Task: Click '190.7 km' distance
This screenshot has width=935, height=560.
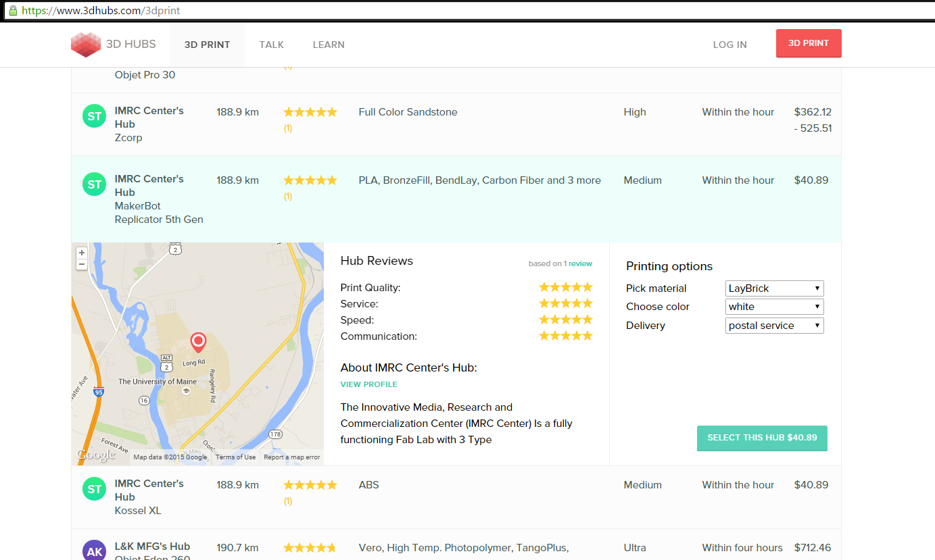Action: 237,548
